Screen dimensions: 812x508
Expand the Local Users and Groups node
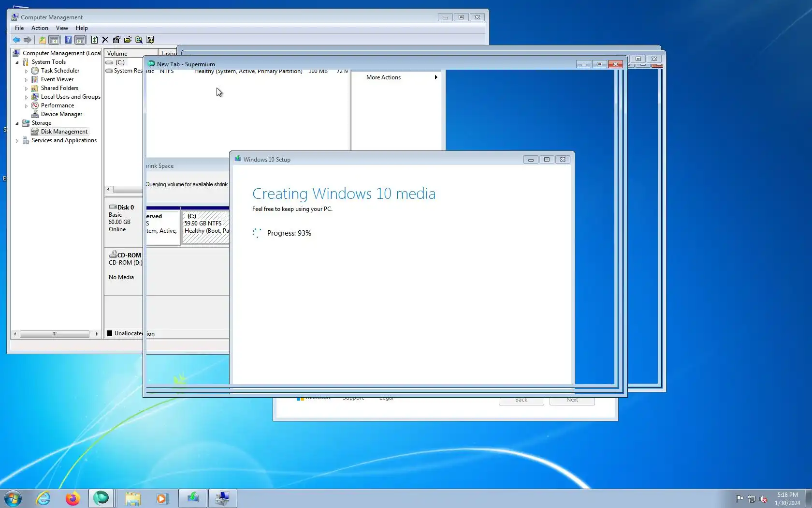[x=26, y=97]
